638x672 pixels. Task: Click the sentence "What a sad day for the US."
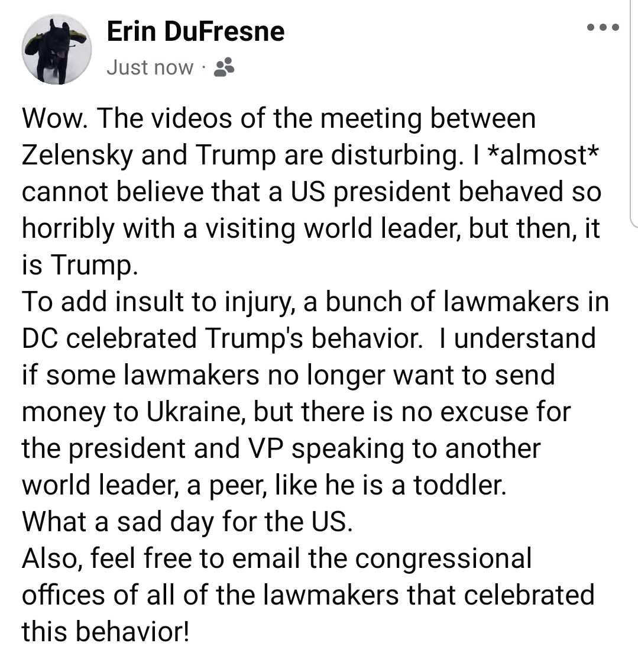click(x=187, y=522)
